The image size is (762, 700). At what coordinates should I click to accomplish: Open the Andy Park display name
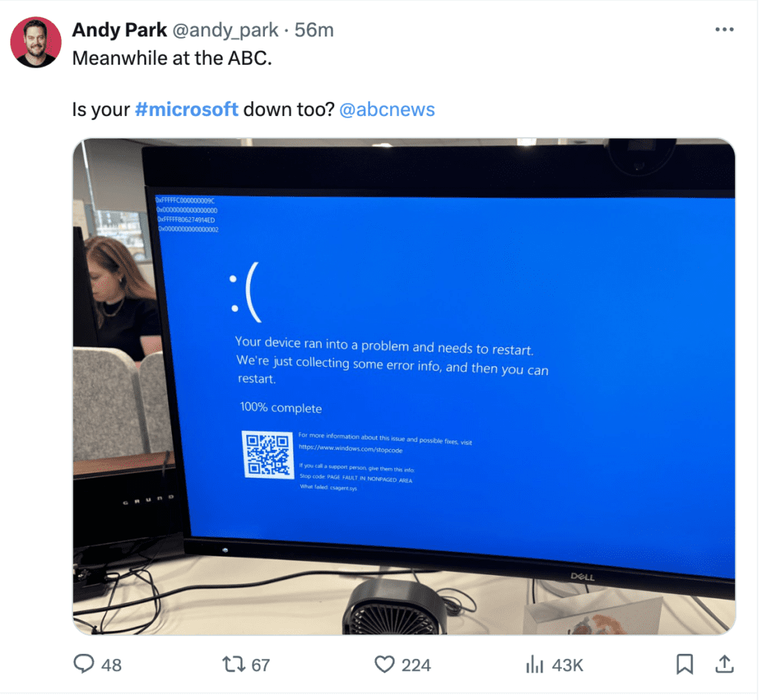(x=120, y=30)
